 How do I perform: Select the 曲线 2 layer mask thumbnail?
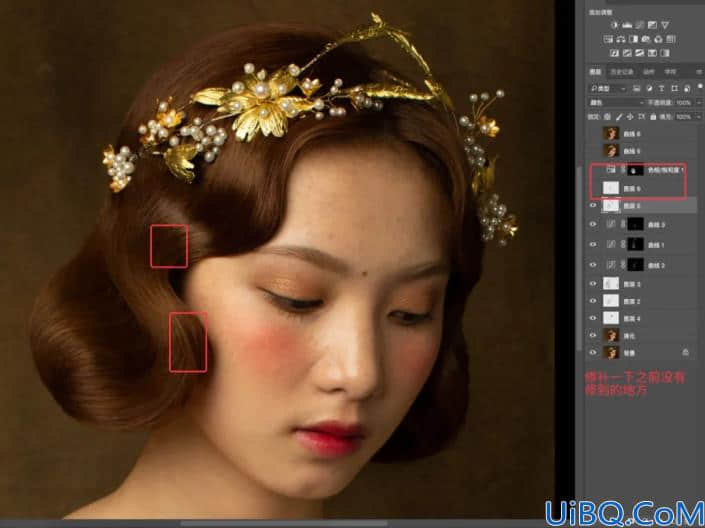point(636,265)
